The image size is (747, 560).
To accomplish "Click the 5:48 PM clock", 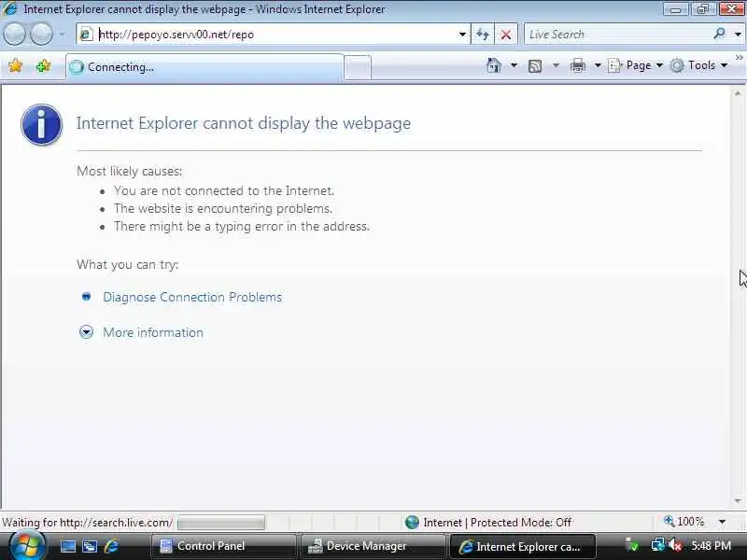I will (712, 546).
